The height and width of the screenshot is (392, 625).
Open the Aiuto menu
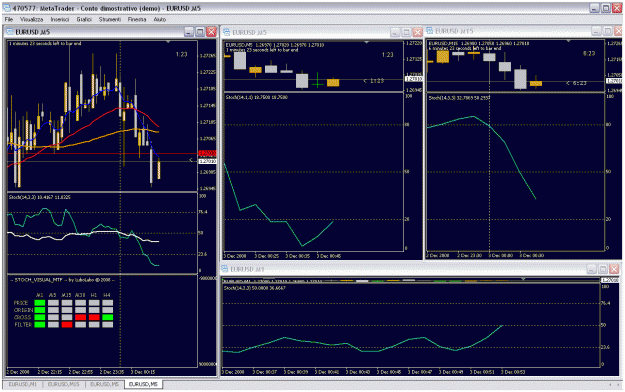[160, 19]
